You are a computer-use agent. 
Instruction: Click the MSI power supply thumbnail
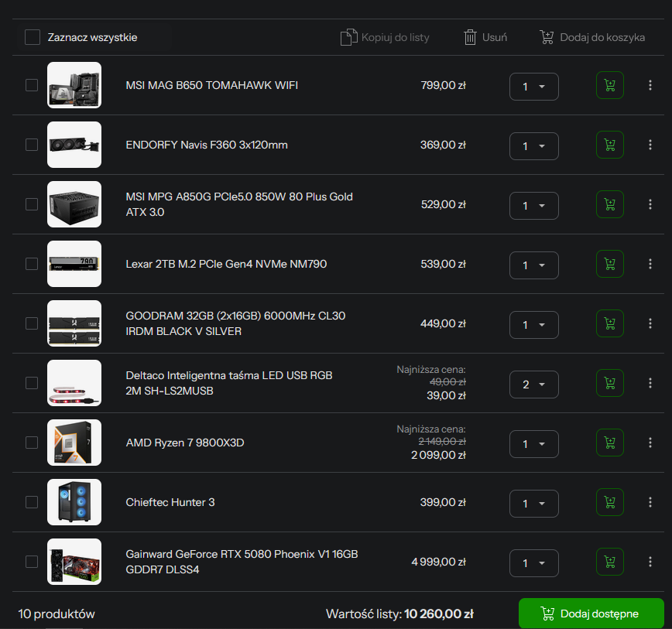click(x=74, y=204)
